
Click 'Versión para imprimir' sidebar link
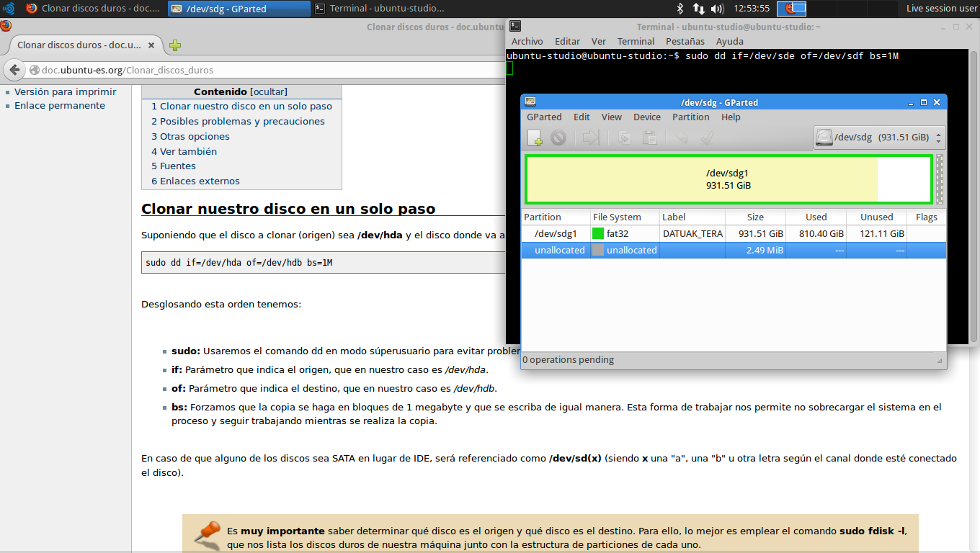[65, 91]
